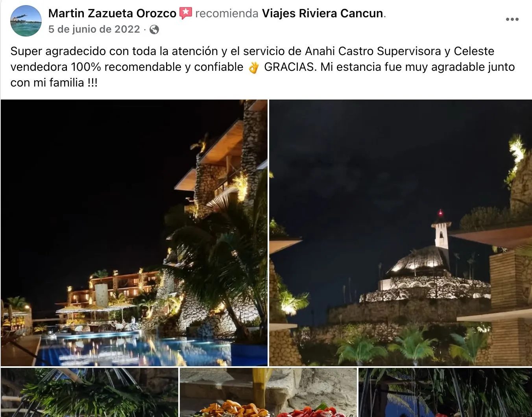This screenshot has width=532, height=417.
Task: Click the review text mentioning Anahi Castro
Action: [262, 67]
